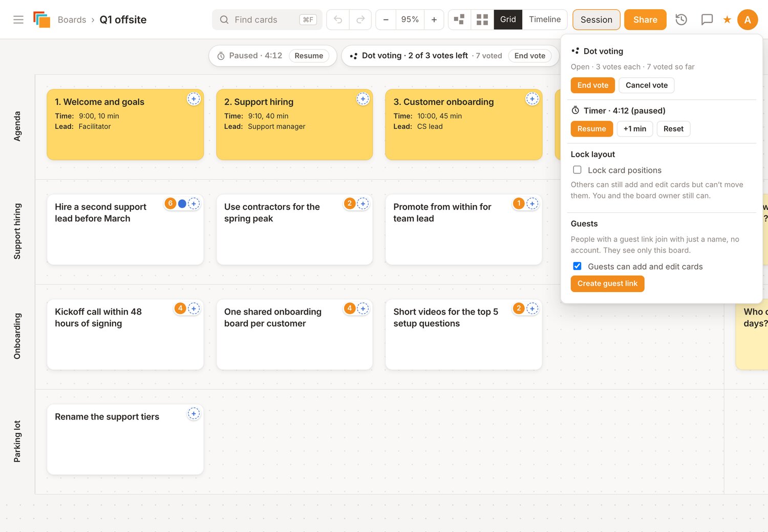The image size is (768, 532).
Task: Cancel the dot vote
Action: (x=647, y=85)
